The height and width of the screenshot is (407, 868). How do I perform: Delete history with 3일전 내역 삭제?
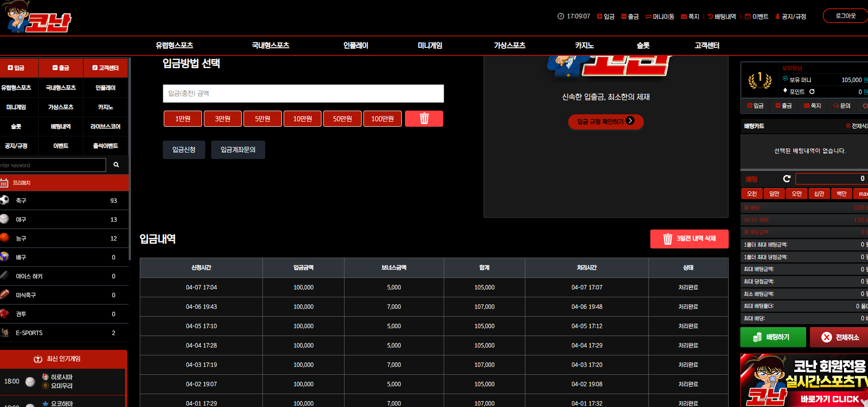point(690,239)
